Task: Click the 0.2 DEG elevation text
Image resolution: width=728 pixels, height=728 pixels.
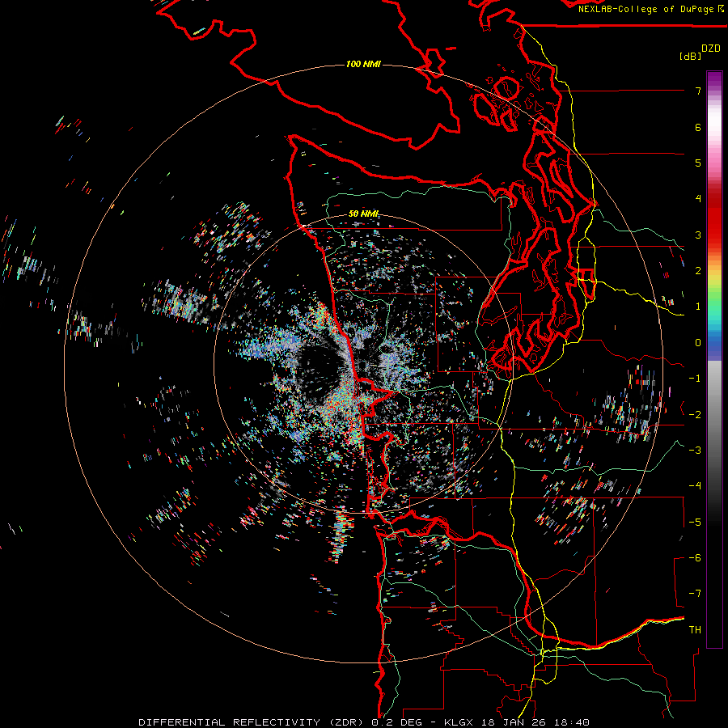Action: [x=396, y=722]
